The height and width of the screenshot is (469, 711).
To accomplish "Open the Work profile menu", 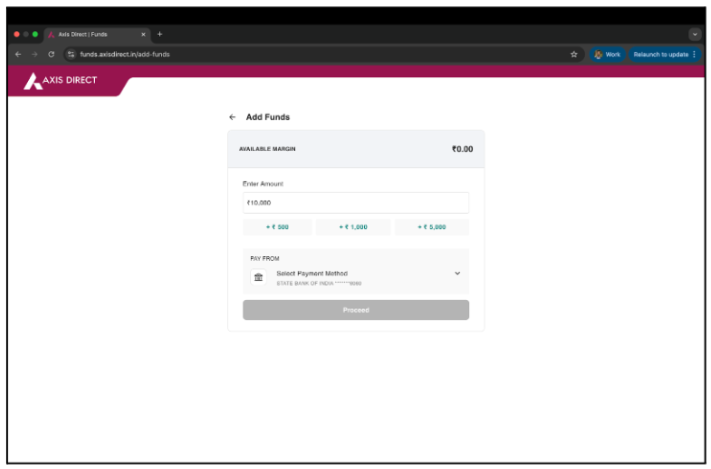I will [x=608, y=54].
